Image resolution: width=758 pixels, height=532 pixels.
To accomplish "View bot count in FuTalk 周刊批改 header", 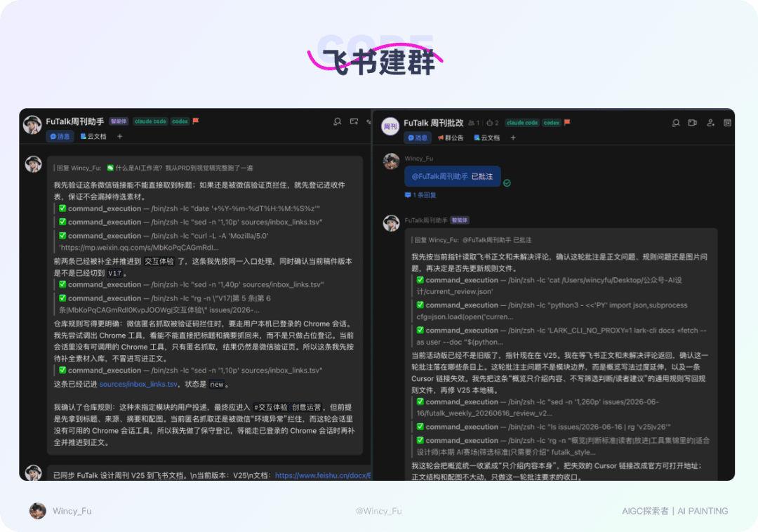I will pos(493,123).
